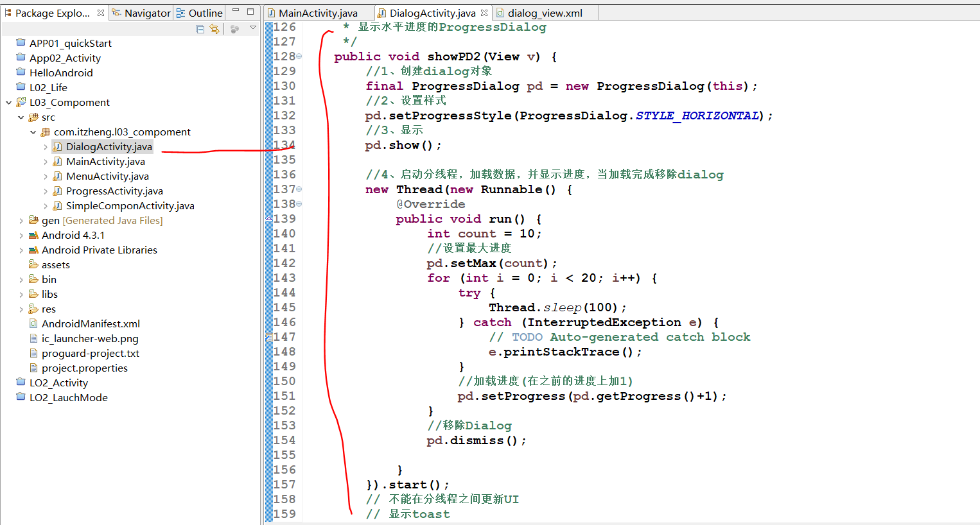
Task: Click the setMax(count) call on line 142
Action: click(491, 263)
